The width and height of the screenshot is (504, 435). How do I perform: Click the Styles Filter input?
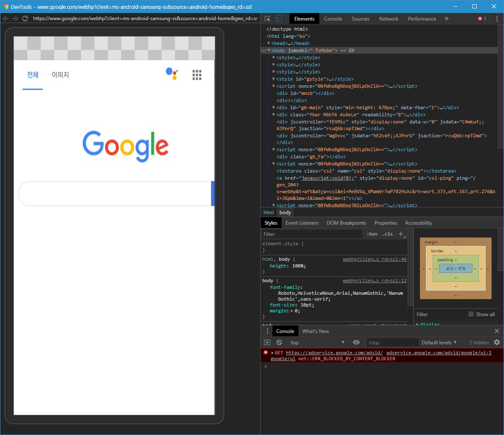click(311, 234)
